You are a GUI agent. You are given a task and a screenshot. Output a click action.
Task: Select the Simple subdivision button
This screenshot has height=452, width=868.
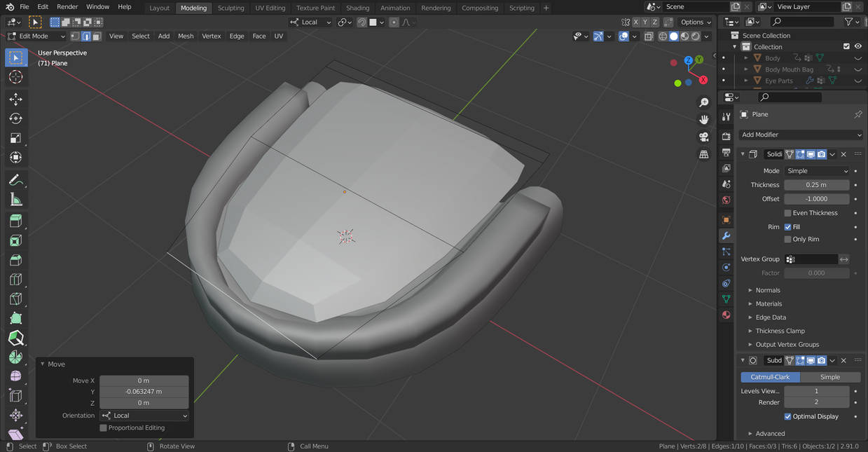click(830, 377)
